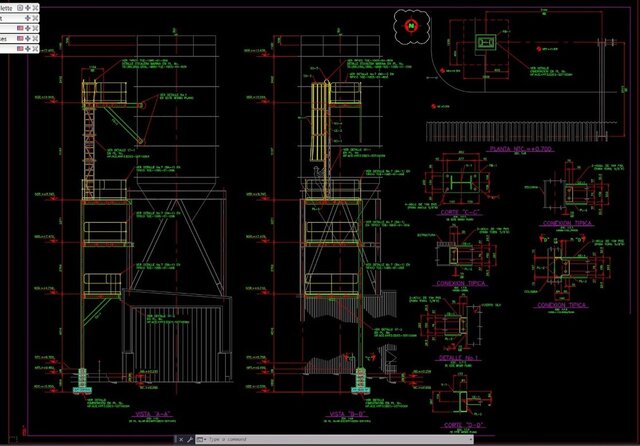Open command line customization via the wrench icon
Screen dimensions: 640x446
[190, 439]
